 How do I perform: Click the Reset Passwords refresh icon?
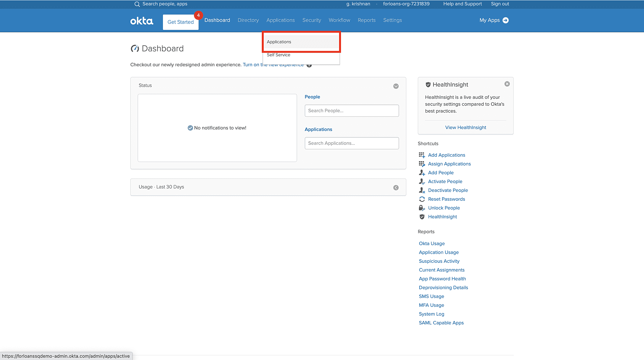coord(422,199)
